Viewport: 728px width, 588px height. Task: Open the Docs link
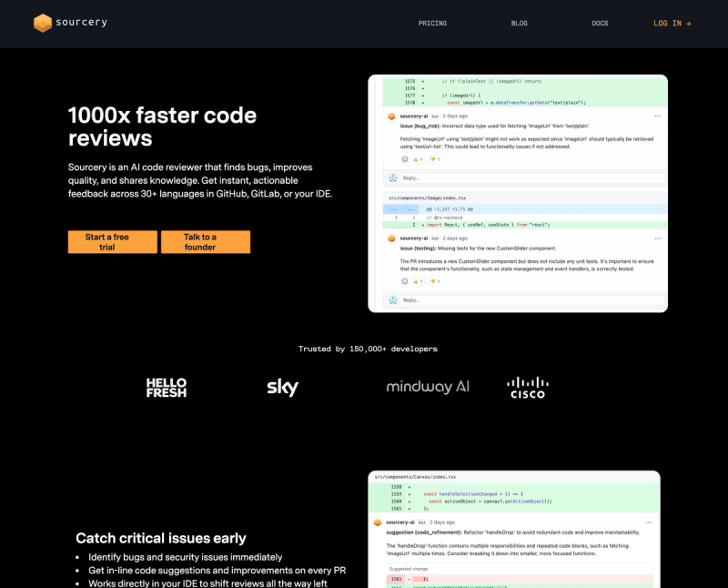pyautogui.click(x=600, y=24)
